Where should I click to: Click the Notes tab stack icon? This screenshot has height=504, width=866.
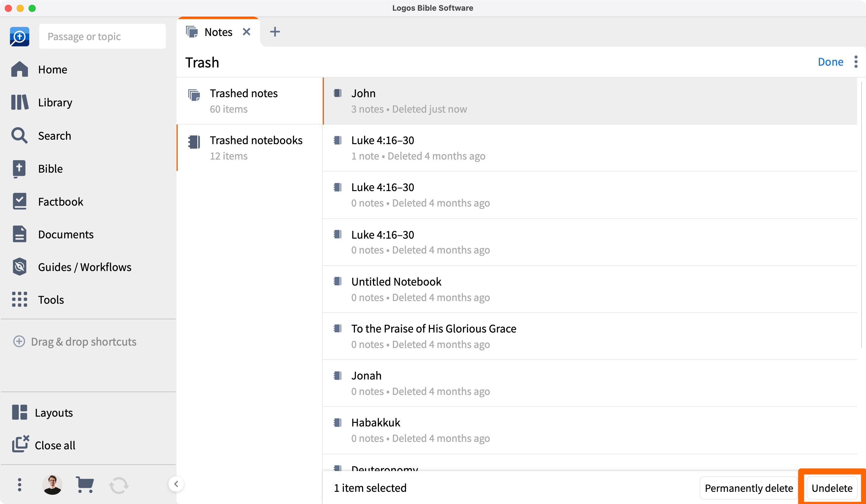click(x=192, y=32)
